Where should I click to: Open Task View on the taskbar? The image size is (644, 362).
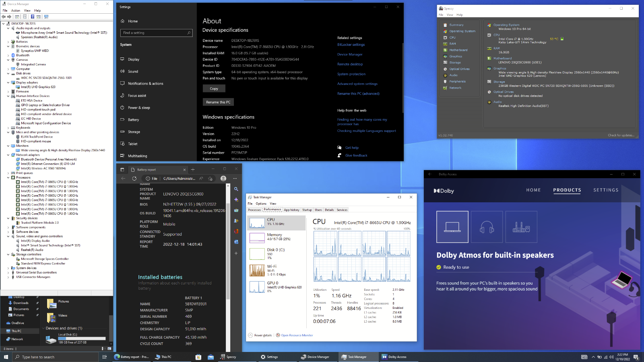(105, 357)
